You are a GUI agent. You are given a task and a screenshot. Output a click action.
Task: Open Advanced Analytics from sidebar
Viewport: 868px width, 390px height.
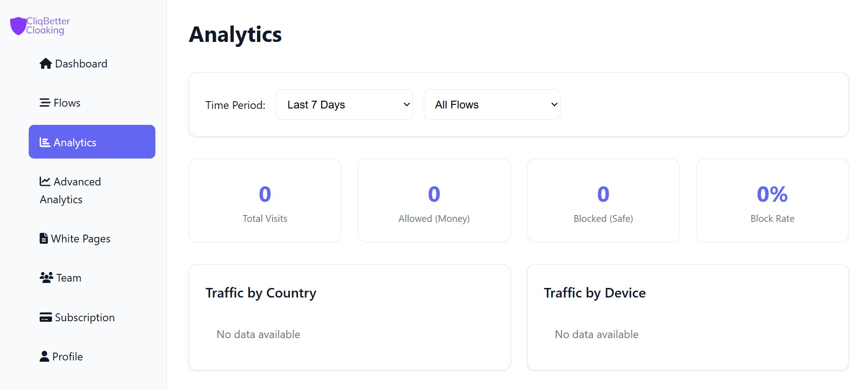(x=92, y=190)
